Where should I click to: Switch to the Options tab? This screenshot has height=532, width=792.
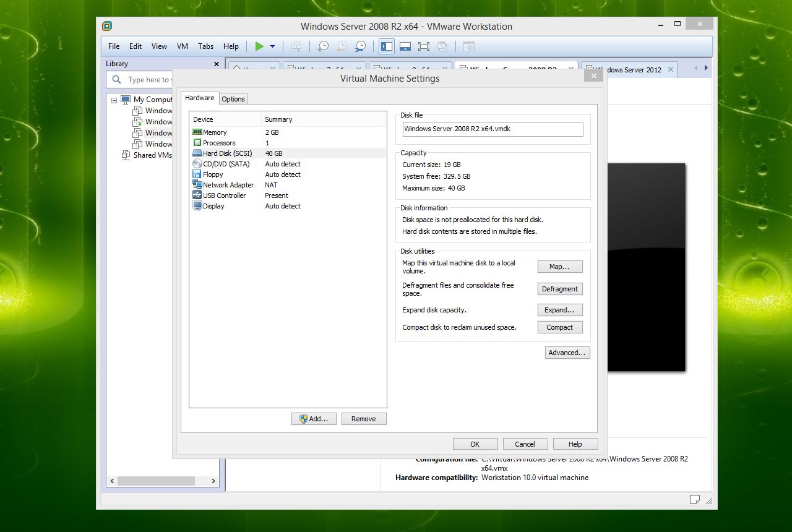(x=233, y=99)
